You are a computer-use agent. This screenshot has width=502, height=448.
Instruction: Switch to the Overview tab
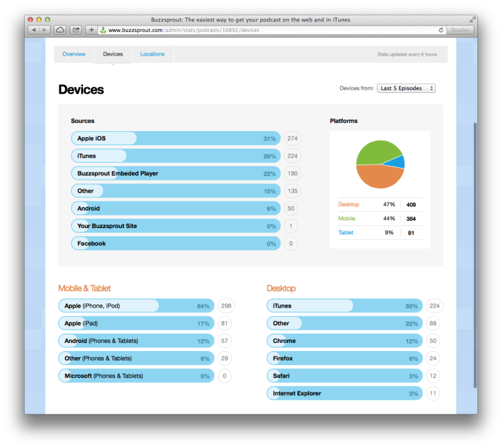pyautogui.click(x=74, y=54)
